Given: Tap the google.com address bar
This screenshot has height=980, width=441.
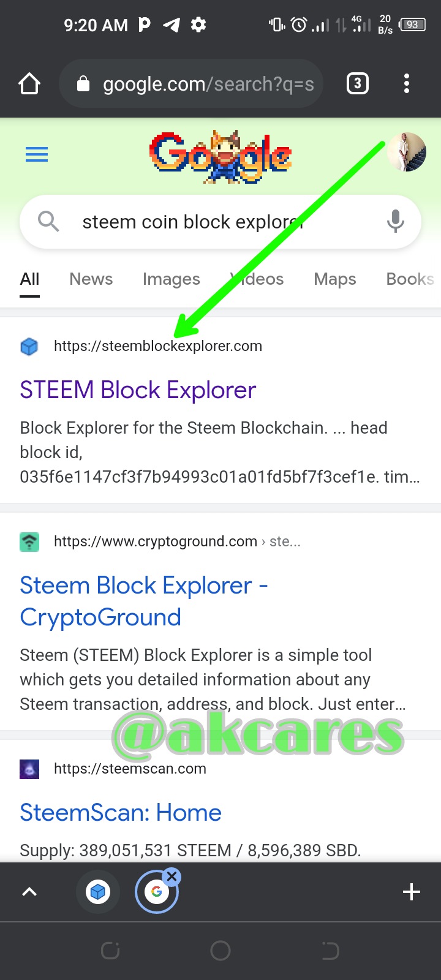Looking at the screenshot, I should pos(191,83).
